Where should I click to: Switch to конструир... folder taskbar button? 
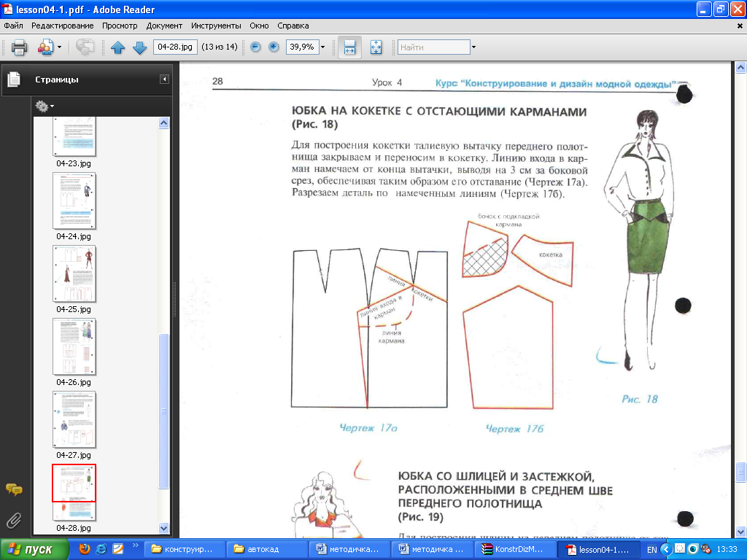coord(183,550)
